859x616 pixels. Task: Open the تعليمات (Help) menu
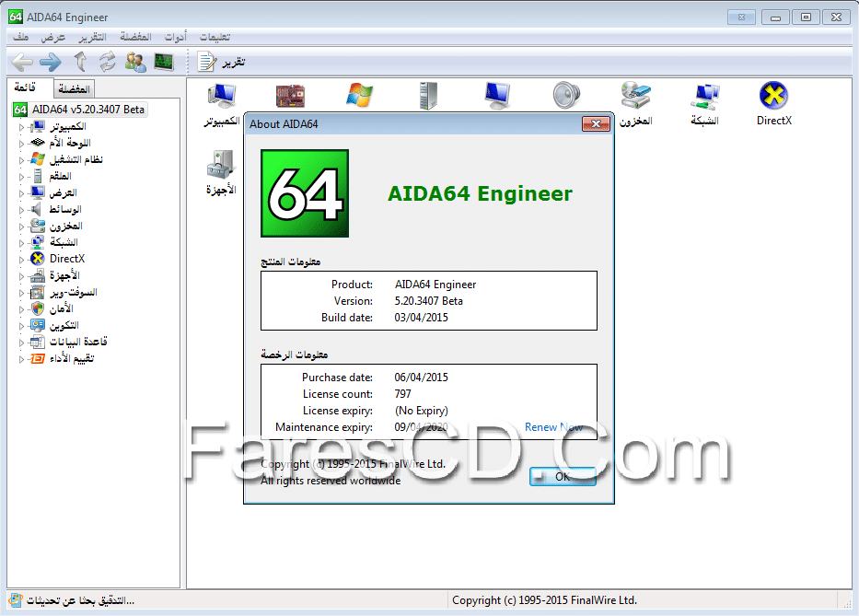[x=215, y=37]
